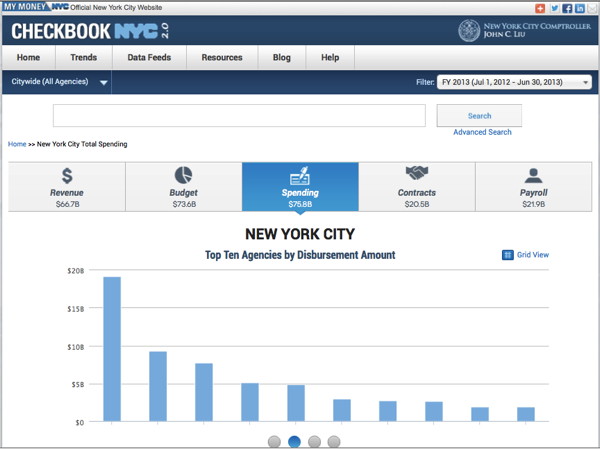The image size is (600, 449).
Task: Click the tallest first bar in chart
Action: [x=112, y=349]
